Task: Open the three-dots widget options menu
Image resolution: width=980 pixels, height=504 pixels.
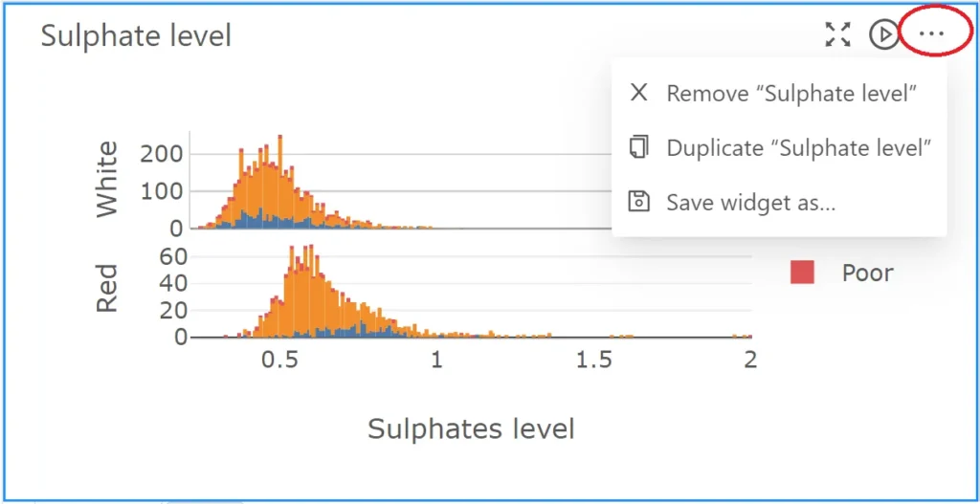Action: pos(932,33)
